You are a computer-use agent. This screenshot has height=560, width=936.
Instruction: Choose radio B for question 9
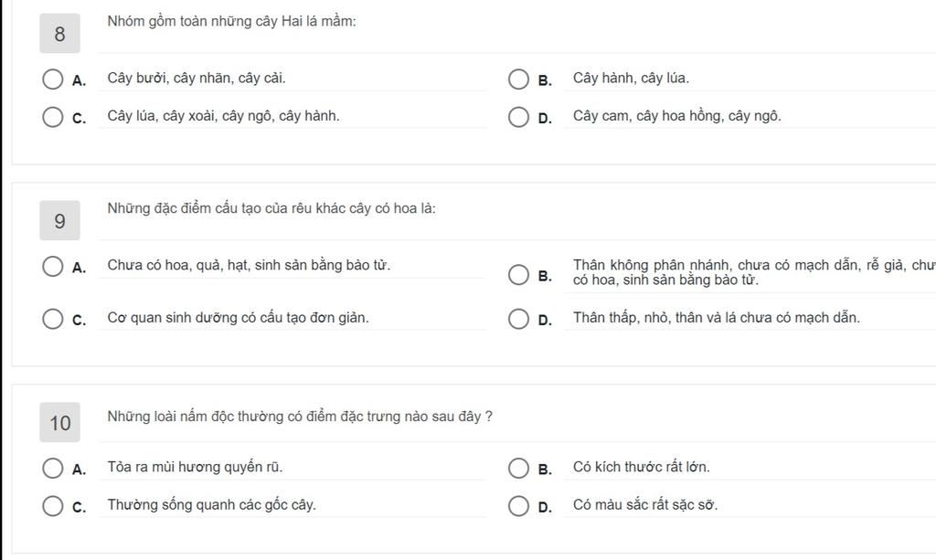[519, 275]
